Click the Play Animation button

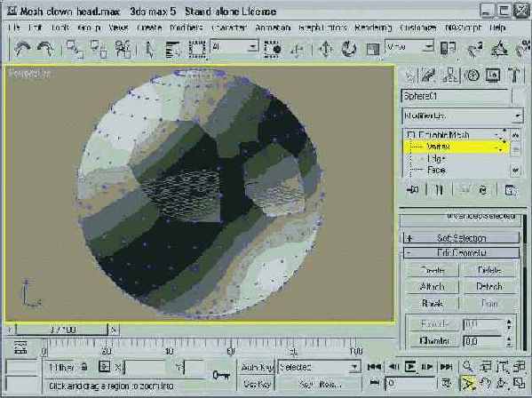coord(410,367)
